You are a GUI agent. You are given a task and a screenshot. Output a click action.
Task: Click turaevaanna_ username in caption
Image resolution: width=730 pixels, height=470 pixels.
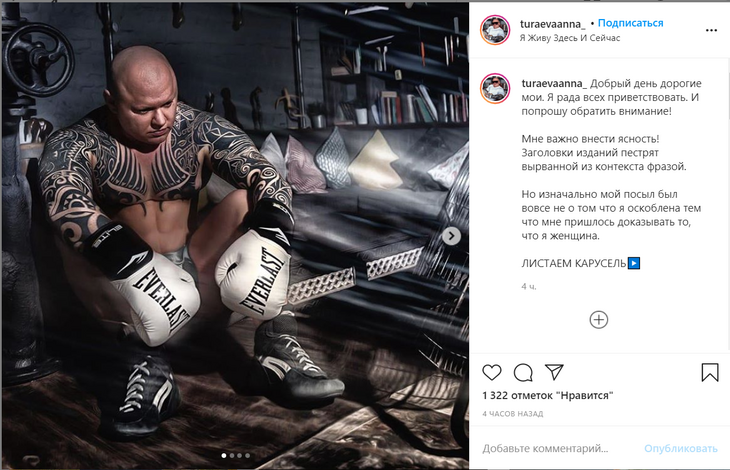[554, 83]
